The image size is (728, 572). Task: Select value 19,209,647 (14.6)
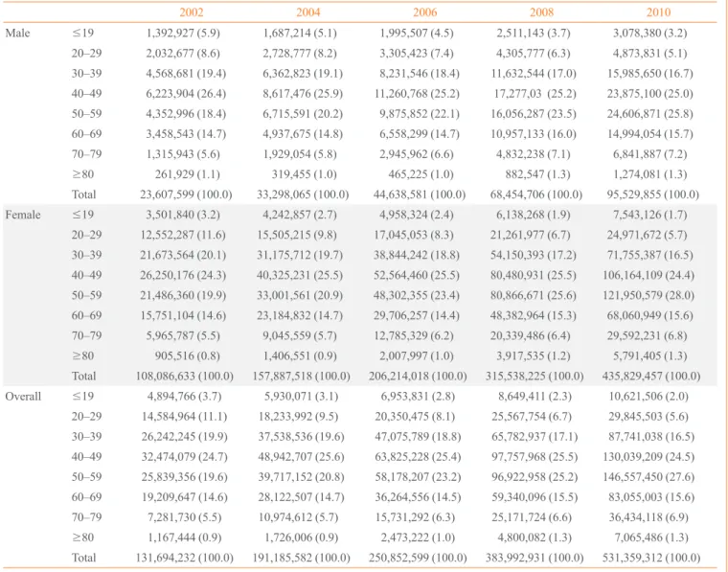[x=184, y=497]
